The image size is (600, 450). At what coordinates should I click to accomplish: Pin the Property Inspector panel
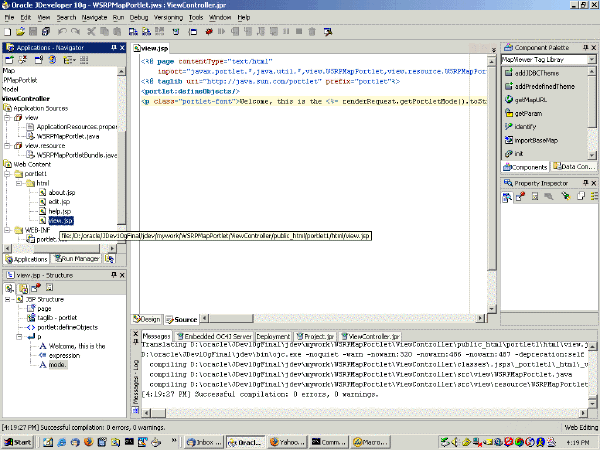tap(585, 183)
